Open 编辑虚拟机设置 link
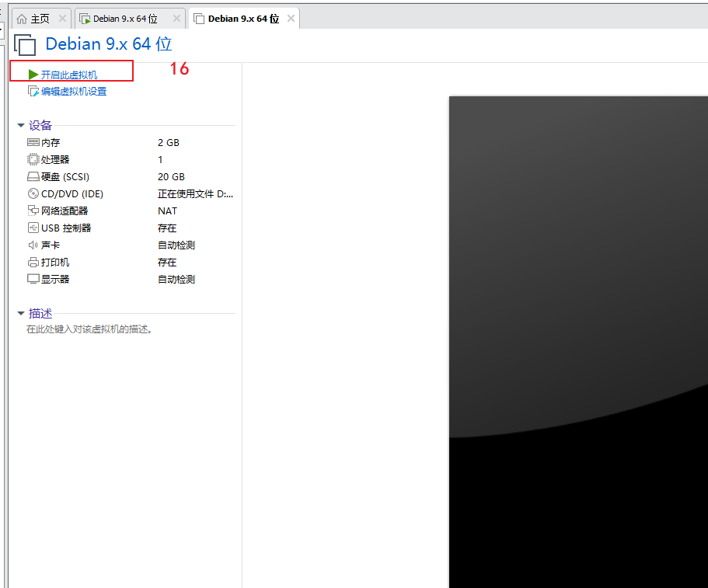The width and height of the screenshot is (708, 588). click(x=74, y=92)
